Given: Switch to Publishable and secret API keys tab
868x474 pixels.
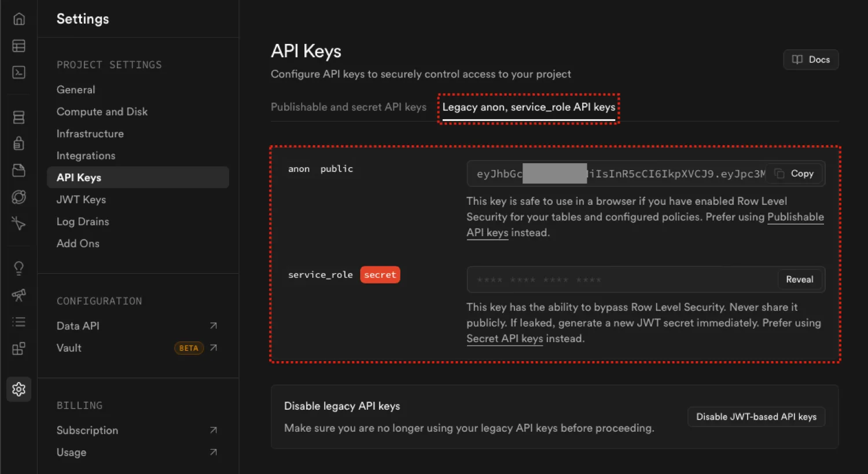Looking at the screenshot, I should pyautogui.click(x=349, y=106).
